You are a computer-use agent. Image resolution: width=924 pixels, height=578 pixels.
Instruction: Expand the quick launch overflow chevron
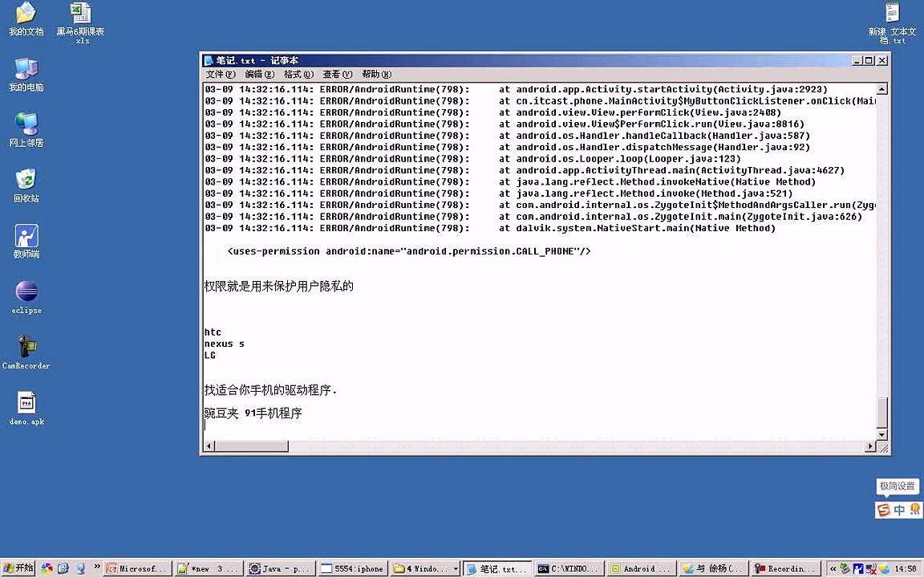coord(96,567)
